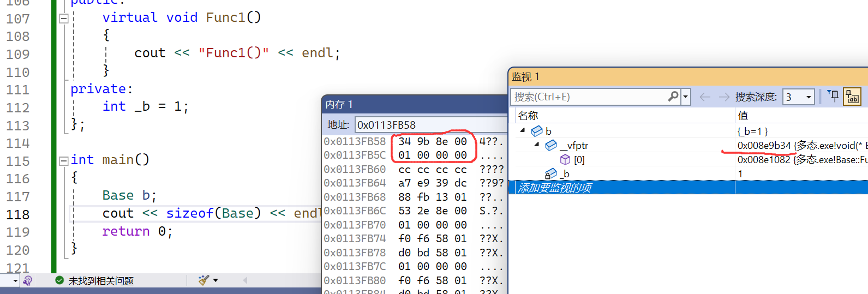Click the green no-issues checkmark icon

tap(59, 280)
